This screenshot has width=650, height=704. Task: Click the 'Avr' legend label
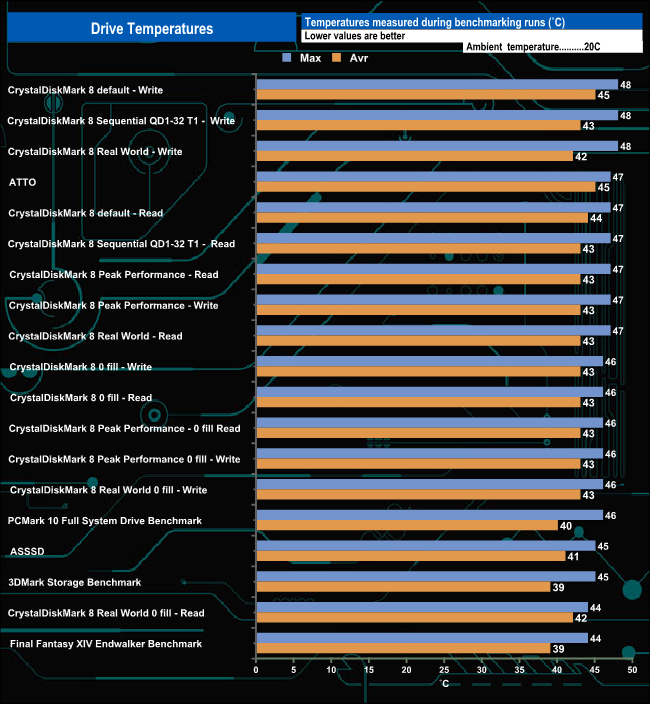pyautogui.click(x=359, y=58)
